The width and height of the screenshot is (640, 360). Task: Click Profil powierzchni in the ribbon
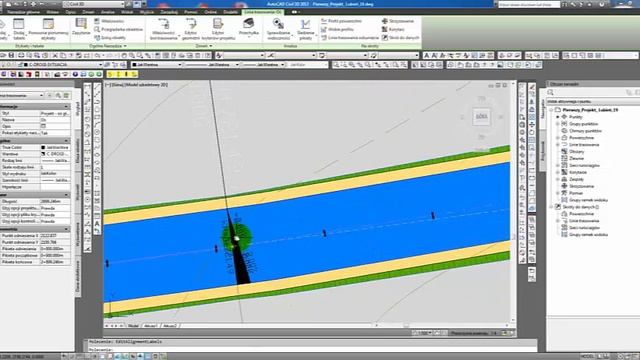[341, 21]
